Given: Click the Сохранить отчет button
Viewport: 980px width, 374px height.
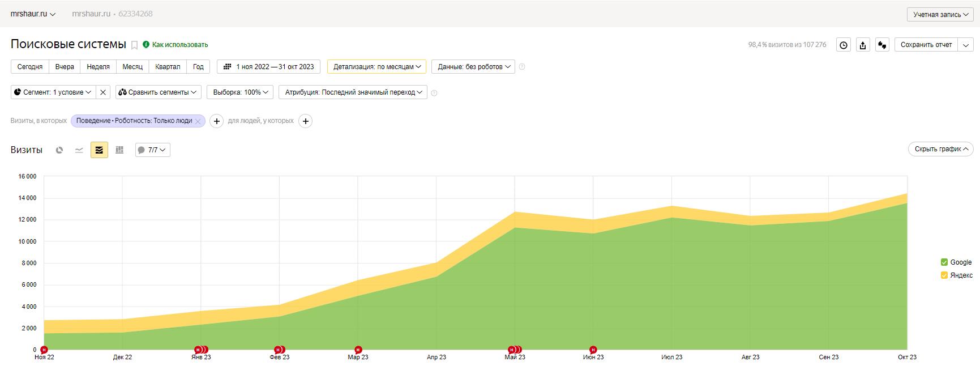Looking at the screenshot, I should pos(926,45).
